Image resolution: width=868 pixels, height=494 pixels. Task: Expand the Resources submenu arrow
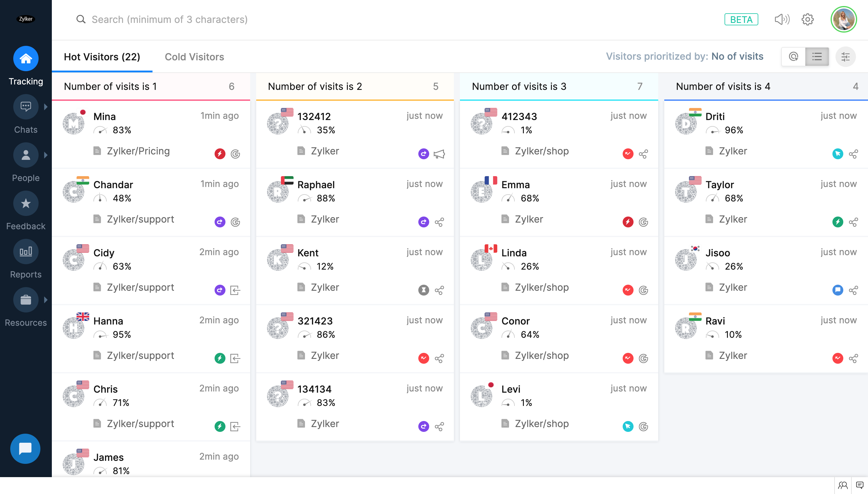46,300
